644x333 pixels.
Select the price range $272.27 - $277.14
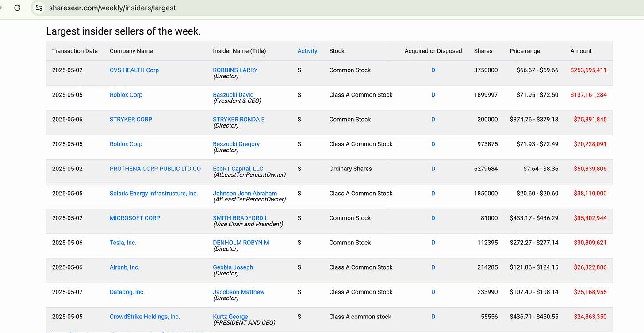point(534,243)
